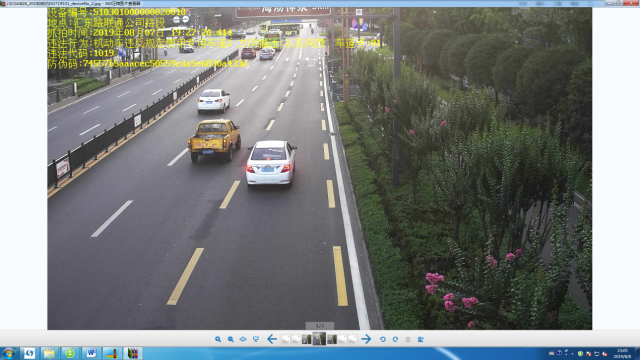The image size is (640, 360).
Task: Show the image at actual size
Action: pyautogui.click(x=243, y=339)
